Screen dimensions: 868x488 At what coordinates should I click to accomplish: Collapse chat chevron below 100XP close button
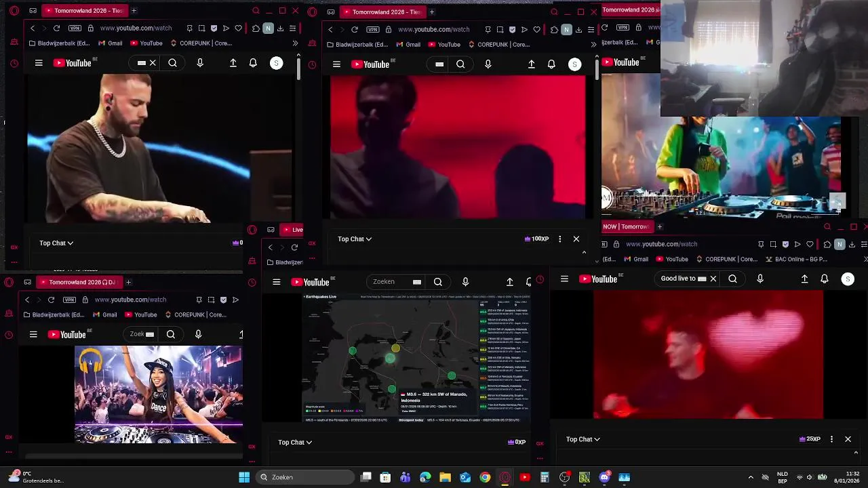pyautogui.click(x=584, y=252)
